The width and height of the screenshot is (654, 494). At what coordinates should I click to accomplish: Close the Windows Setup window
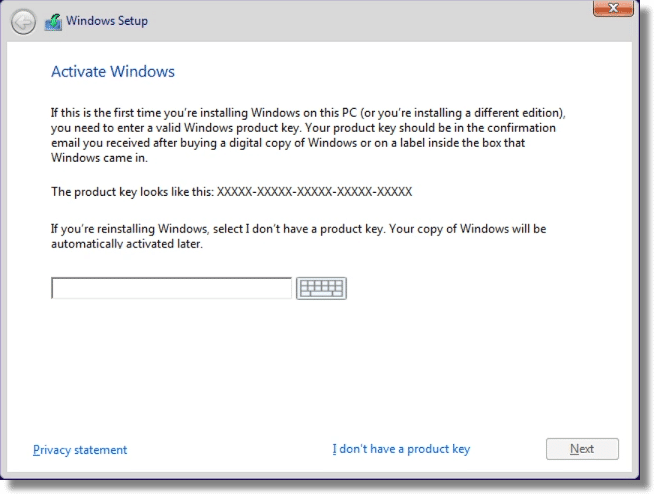(613, 8)
